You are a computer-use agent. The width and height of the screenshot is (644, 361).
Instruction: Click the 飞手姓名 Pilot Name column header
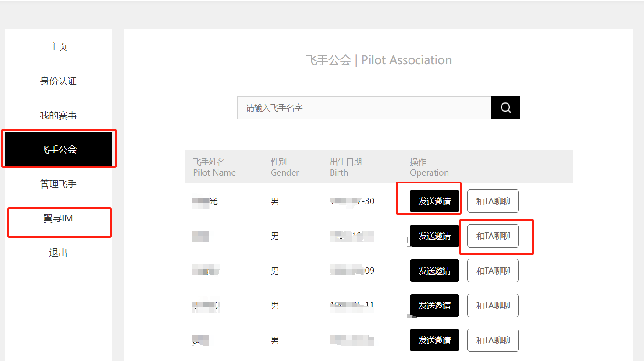[214, 167]
